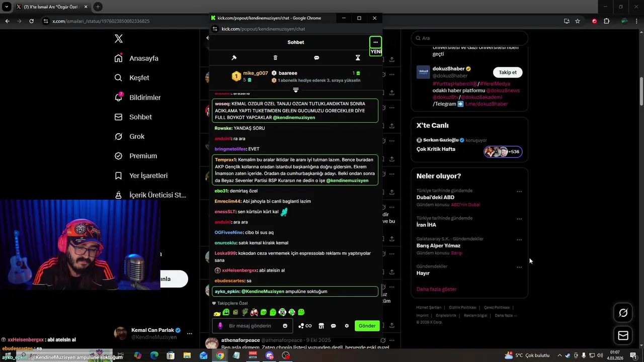Image resolution: width=644 pixels, height=362 pixels.
Task: Open a new tab with the plus button
Action: tap(98, 7)
